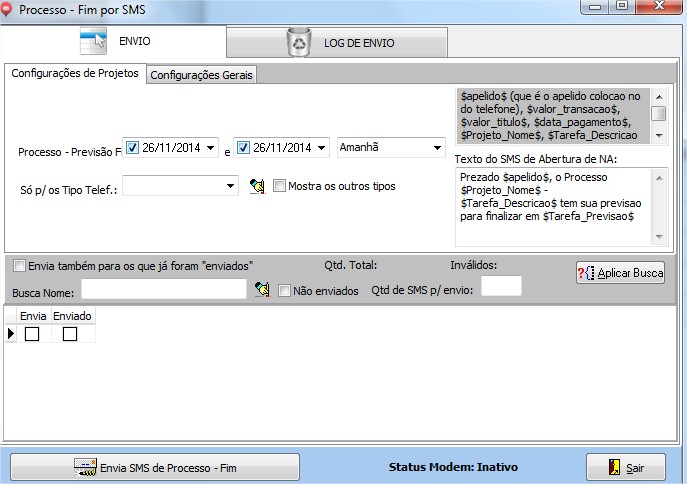Click the Qtd de SMS p/ envio field
Image resolution: width=687 pixels, height=484 pixels.
(501, 288)
